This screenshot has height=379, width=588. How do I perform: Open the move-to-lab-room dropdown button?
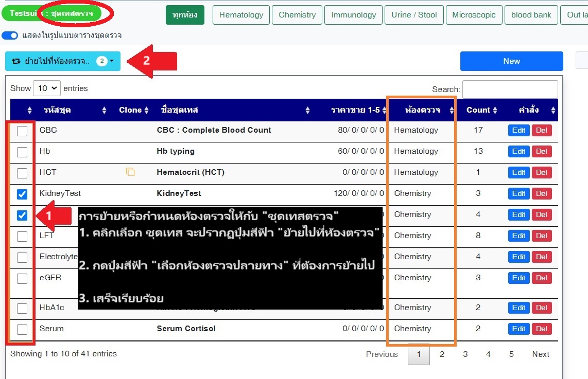[63, 61]
